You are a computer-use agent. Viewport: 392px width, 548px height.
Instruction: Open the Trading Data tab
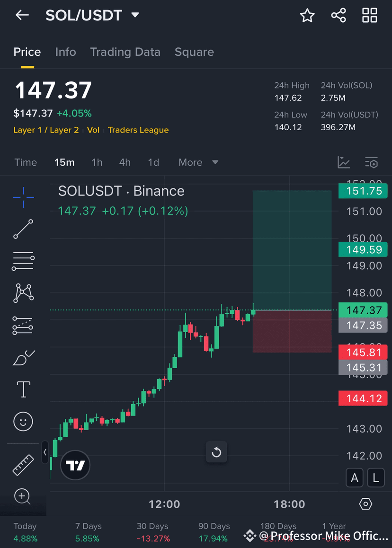125,52
